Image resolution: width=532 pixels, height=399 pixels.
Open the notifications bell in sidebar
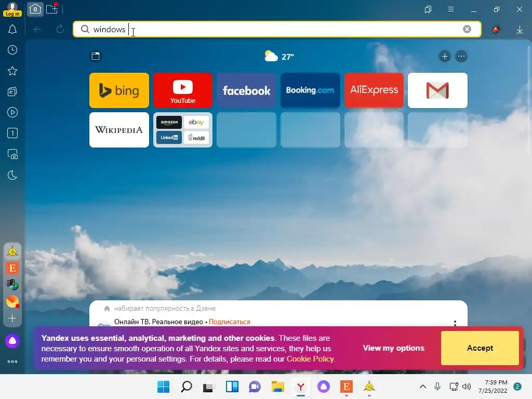(x=12, y=30)
